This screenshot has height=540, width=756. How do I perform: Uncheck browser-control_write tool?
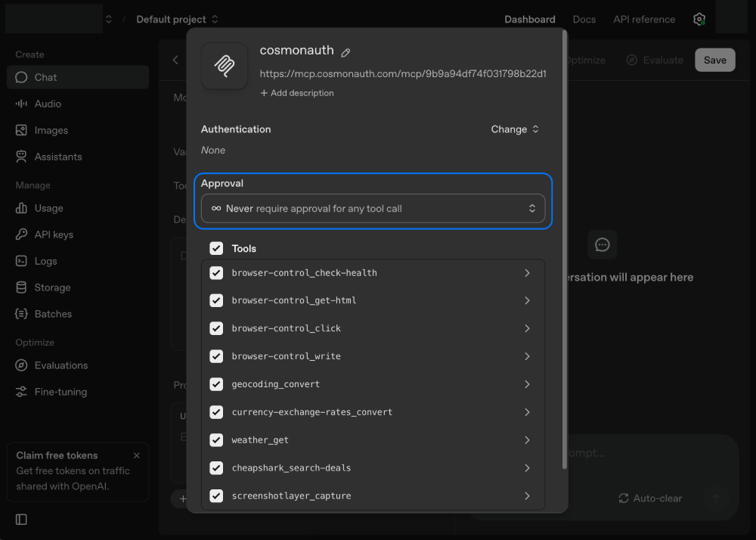[216, 356]
